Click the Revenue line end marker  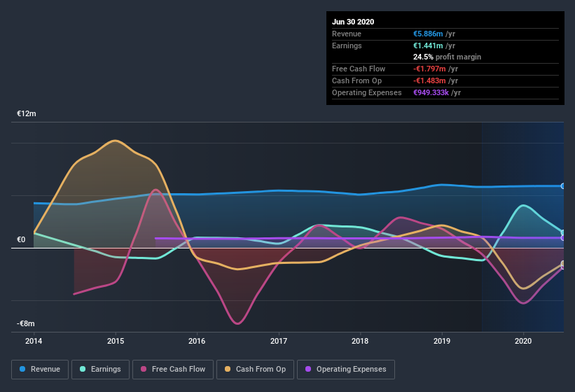pyautogui.click(x=563, y=185)
